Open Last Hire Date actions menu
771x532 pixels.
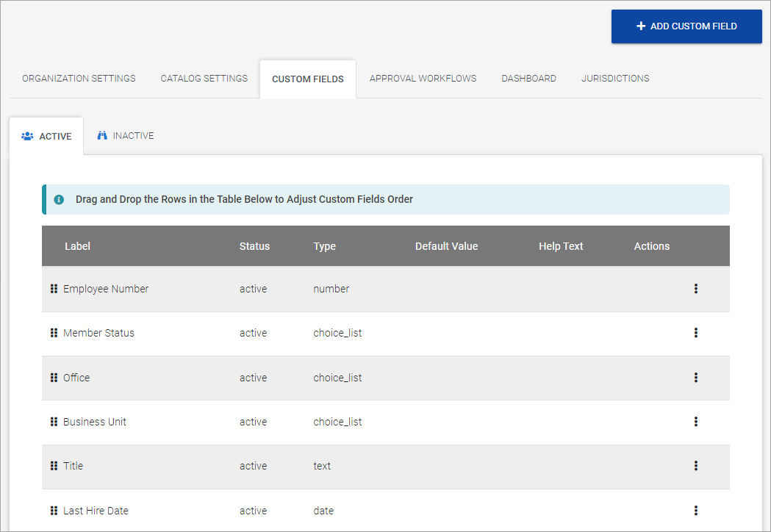pos(695,511)
